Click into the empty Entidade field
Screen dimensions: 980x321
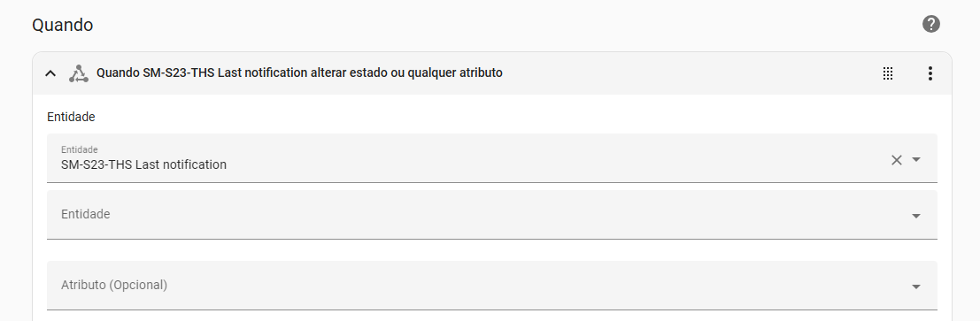click(x=492, y=214)
